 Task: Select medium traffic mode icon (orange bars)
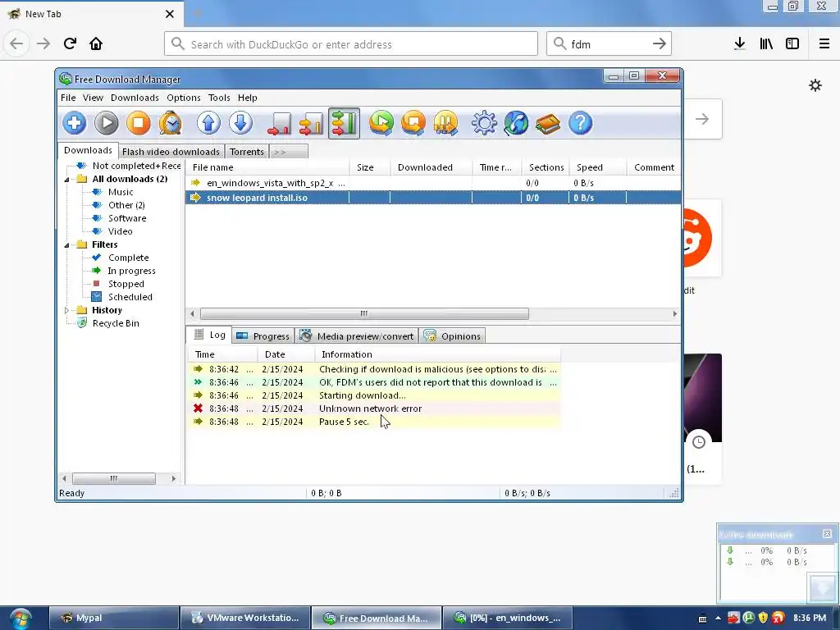pos(311,123)
